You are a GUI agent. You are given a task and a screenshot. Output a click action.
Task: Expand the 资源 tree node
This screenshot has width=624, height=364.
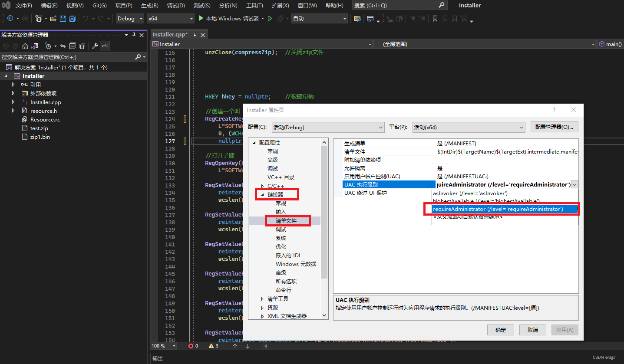[262, 308]
